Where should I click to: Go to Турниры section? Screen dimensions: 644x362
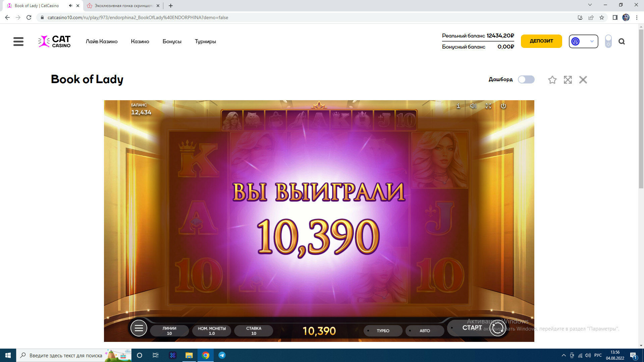(205, 42)
